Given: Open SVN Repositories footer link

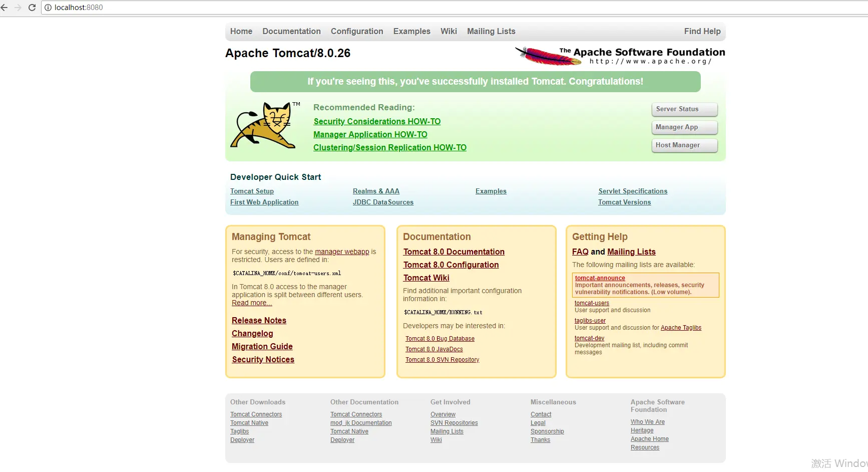Looking at the screenshot, I should pyautogui.click(x=454, y=423).
